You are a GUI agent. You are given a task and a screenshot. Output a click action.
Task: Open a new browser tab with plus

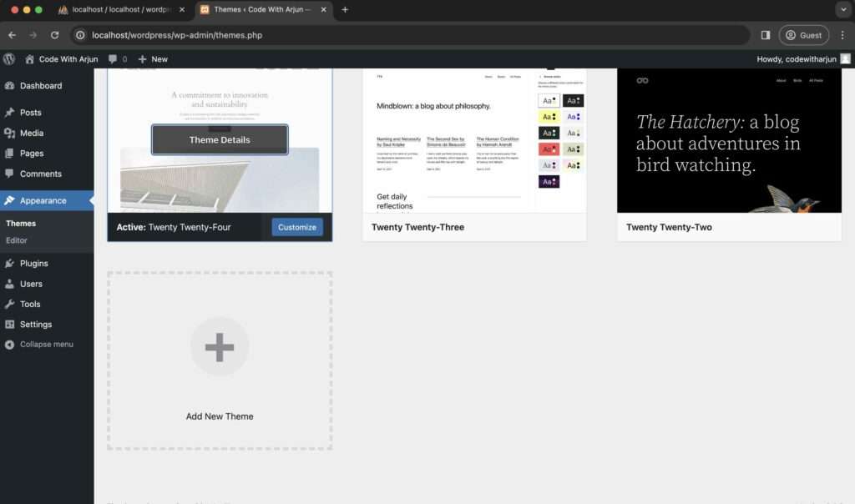[345, 9]
